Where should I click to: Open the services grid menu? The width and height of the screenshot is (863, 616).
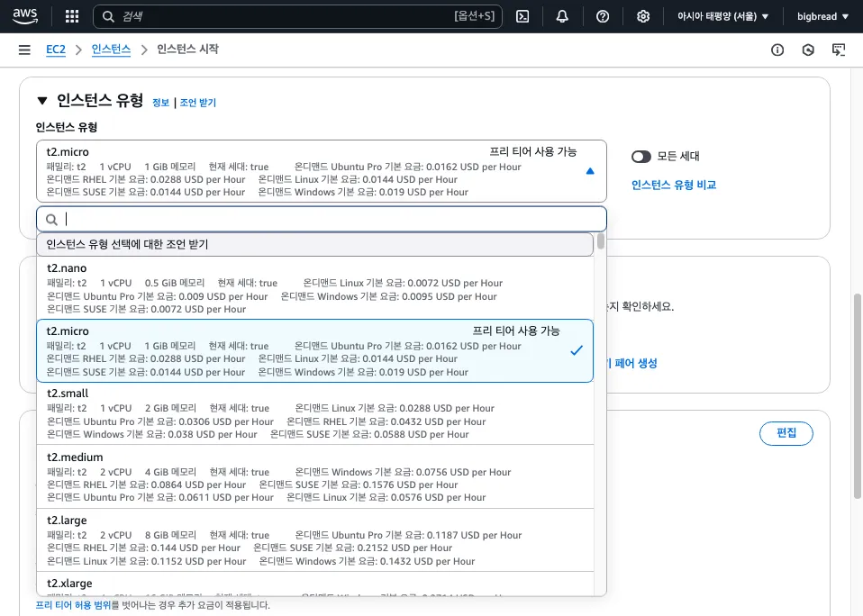coord(72,16)
